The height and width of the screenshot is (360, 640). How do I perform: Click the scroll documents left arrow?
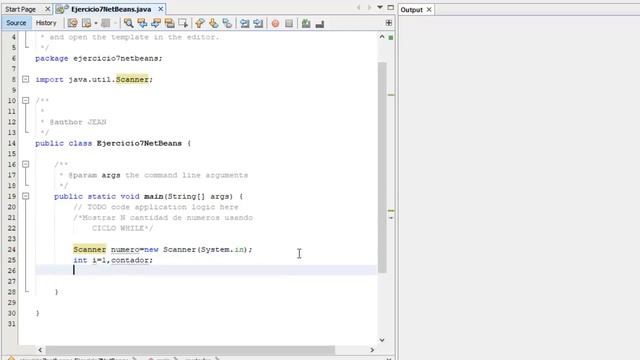[358, 7]
